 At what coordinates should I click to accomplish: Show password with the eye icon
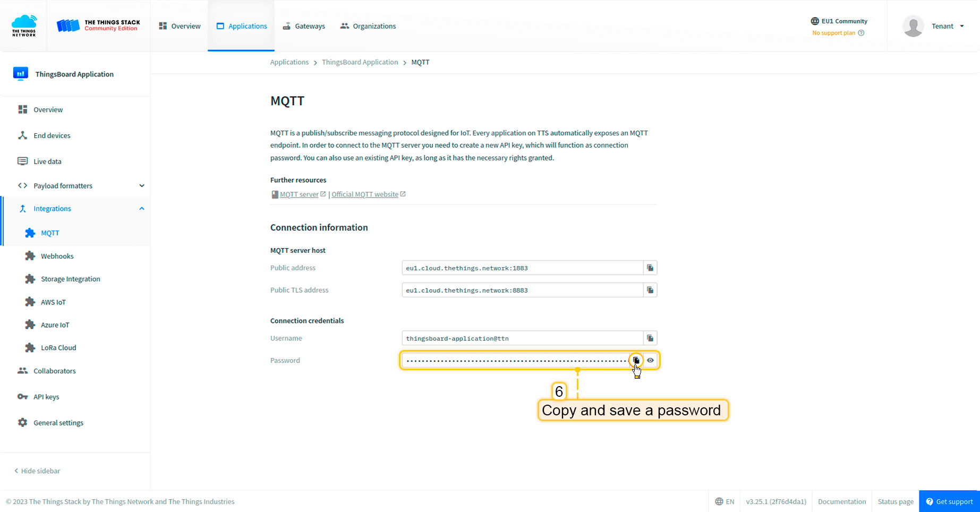(650, 360)
